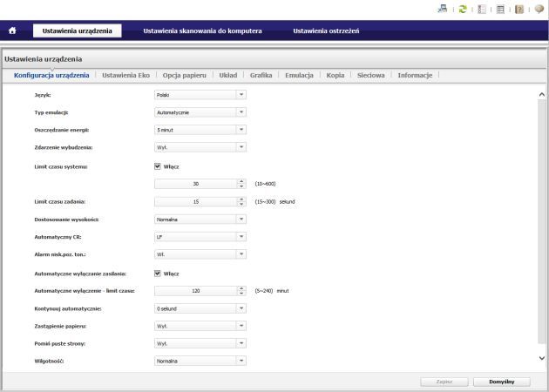The width and height of the screenshot is (549, 392).
Task: Select the Sieciowa sub-tab
Action: 370,75
